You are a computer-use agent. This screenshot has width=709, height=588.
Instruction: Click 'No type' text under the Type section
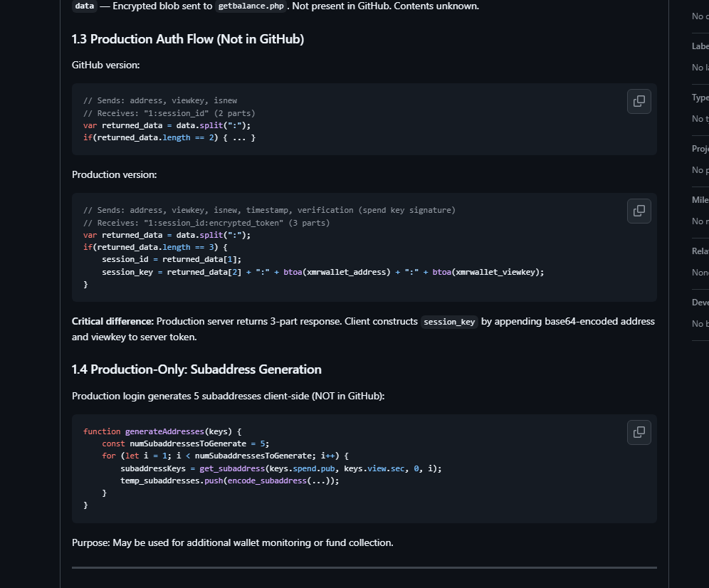point(699,118)
